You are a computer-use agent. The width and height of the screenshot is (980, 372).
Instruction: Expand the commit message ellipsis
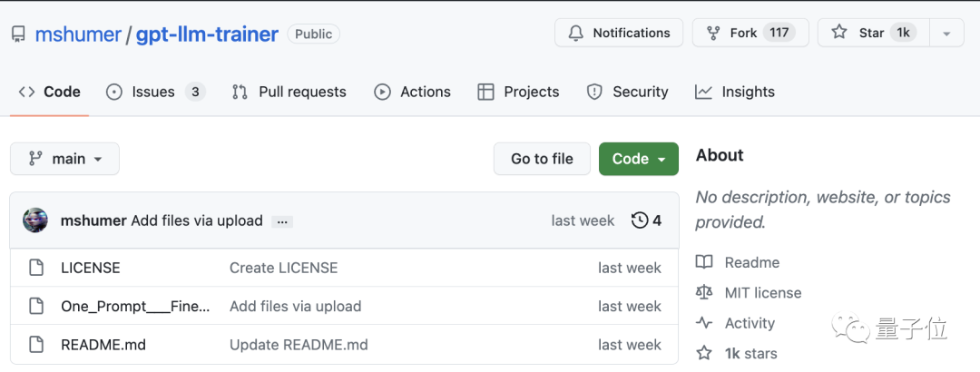[x=282, y=220]
